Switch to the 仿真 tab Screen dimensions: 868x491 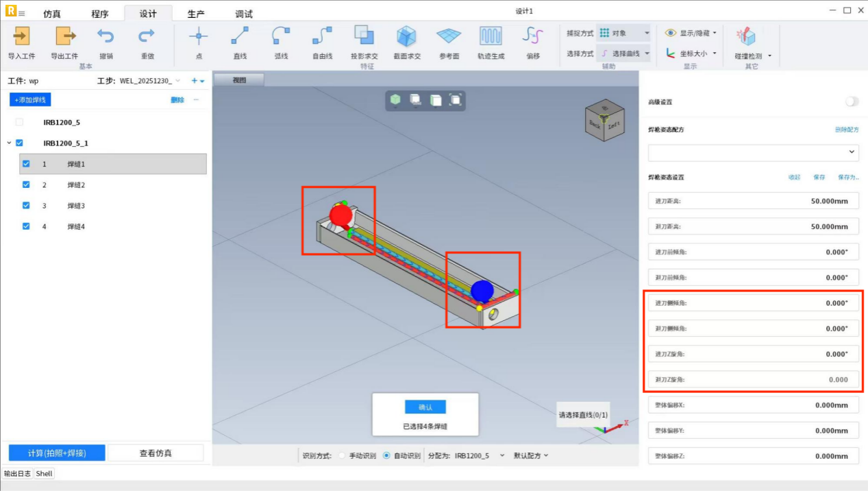tap(52, 14)
